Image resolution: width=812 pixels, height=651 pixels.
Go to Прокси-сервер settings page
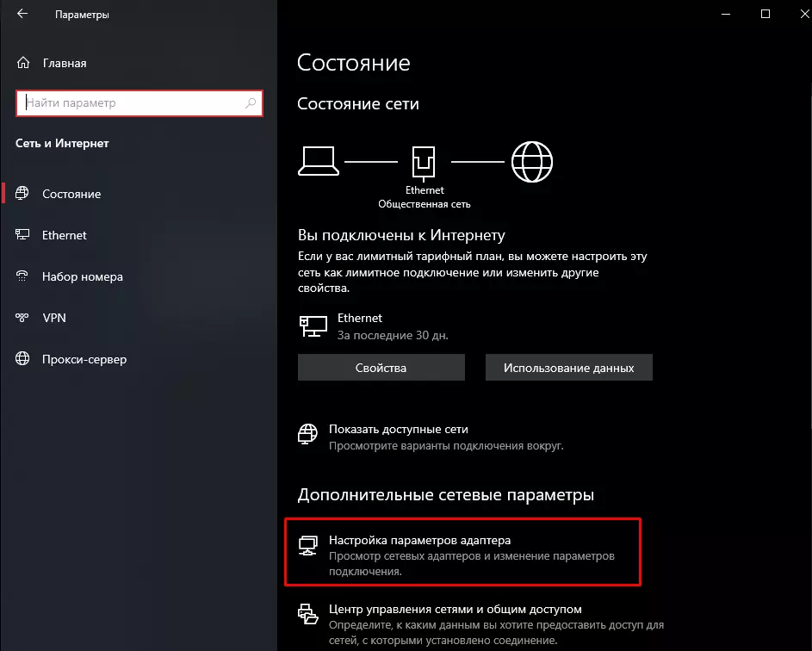(x=84, y=359)
